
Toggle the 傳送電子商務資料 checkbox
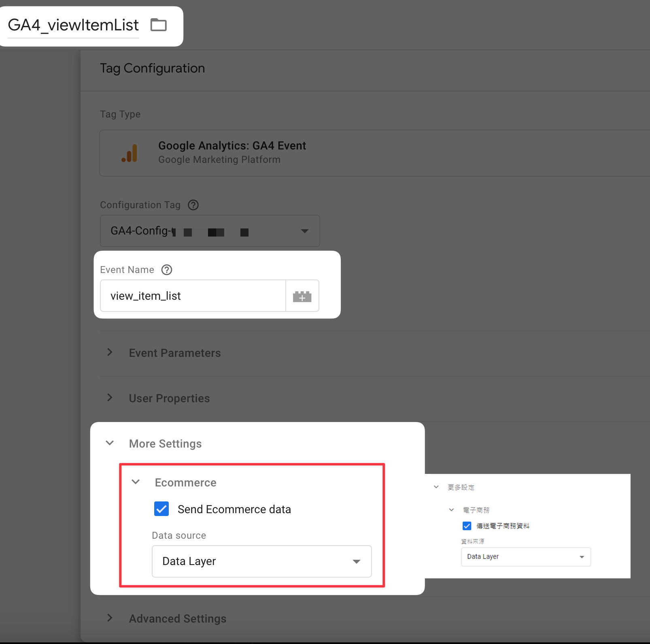(467, 526)
